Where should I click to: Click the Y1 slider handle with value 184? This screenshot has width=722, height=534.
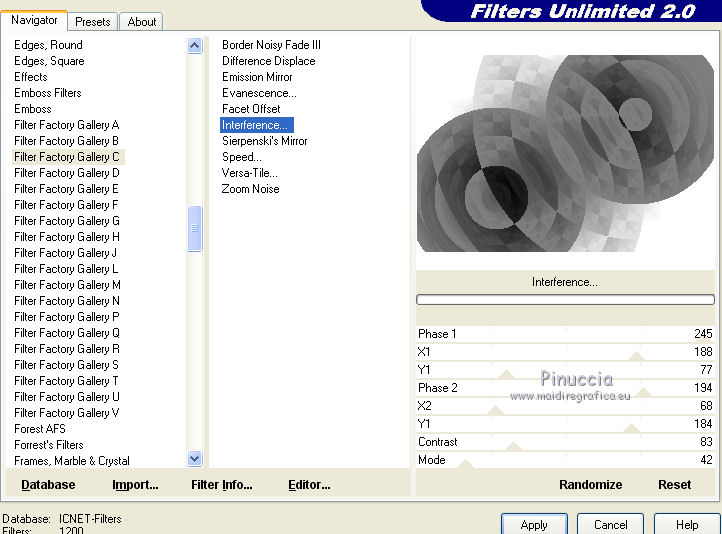click(631, 428)
